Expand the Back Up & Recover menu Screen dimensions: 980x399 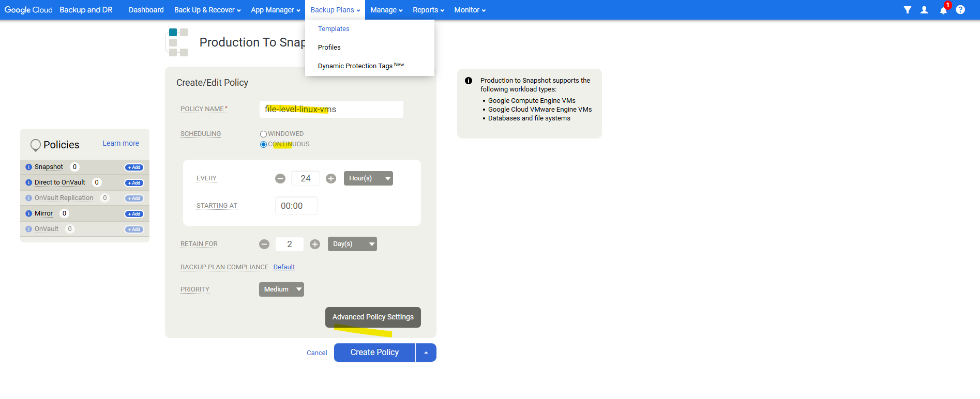207,10
